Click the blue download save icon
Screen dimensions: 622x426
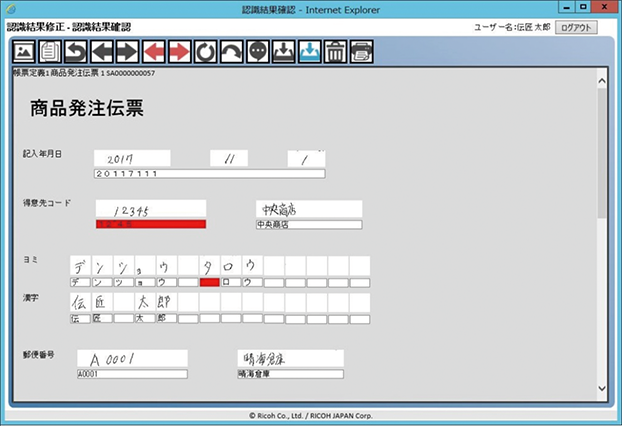pos(309,51)
